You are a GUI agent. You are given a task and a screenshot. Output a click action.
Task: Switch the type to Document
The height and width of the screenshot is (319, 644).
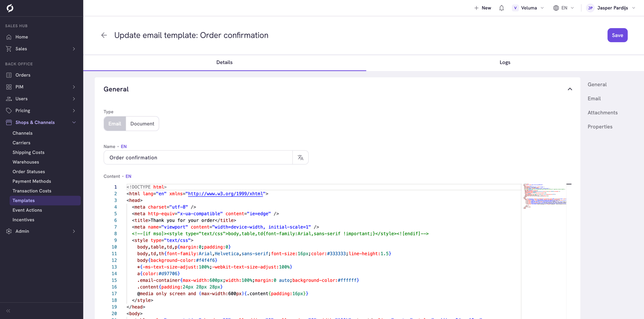(142, 124)
